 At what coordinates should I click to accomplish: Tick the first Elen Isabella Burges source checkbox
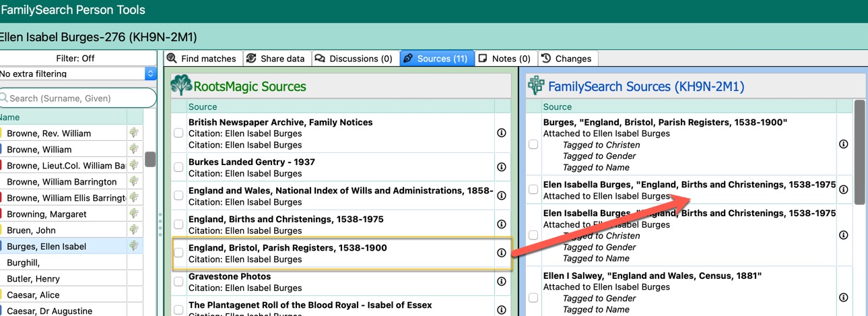click(533, 189)
